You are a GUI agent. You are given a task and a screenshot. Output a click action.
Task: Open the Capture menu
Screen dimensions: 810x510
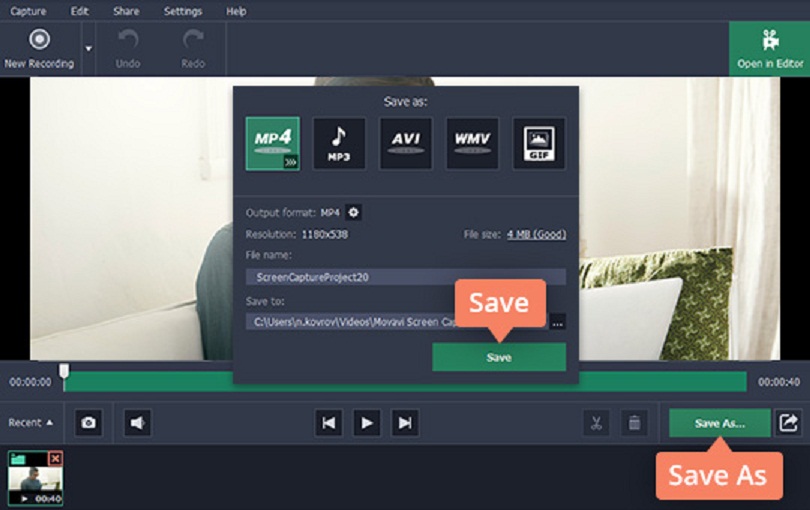tap(28, 11)
